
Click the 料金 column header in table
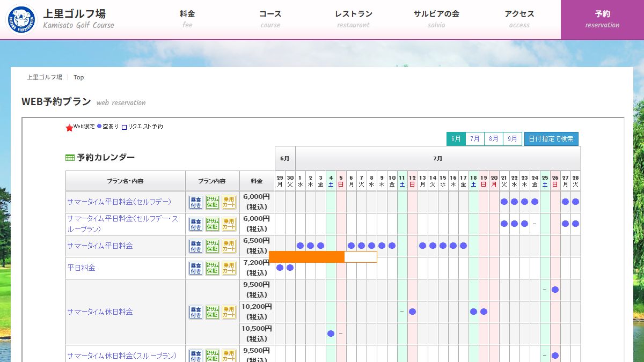pyautogui.click(x=257, y=181)
